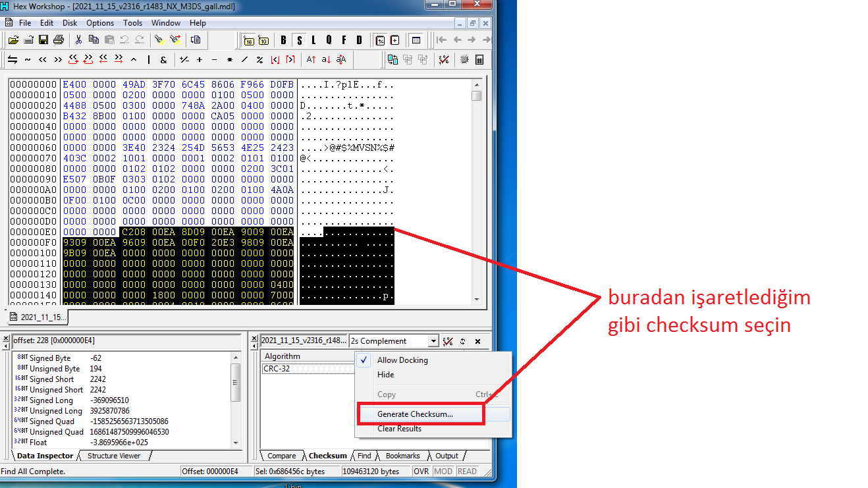Click the Find flashlight icon
This screenshot has width=868, height=488.
160,40
